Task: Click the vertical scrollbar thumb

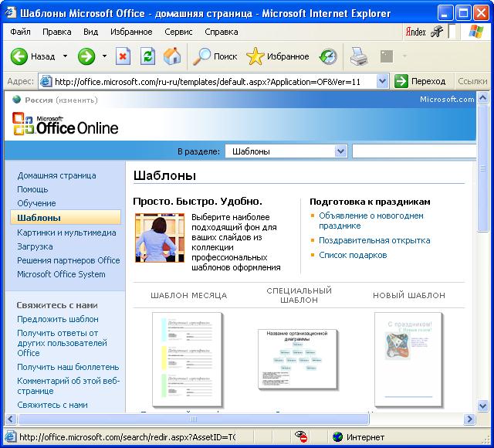Action: point(482,168)
